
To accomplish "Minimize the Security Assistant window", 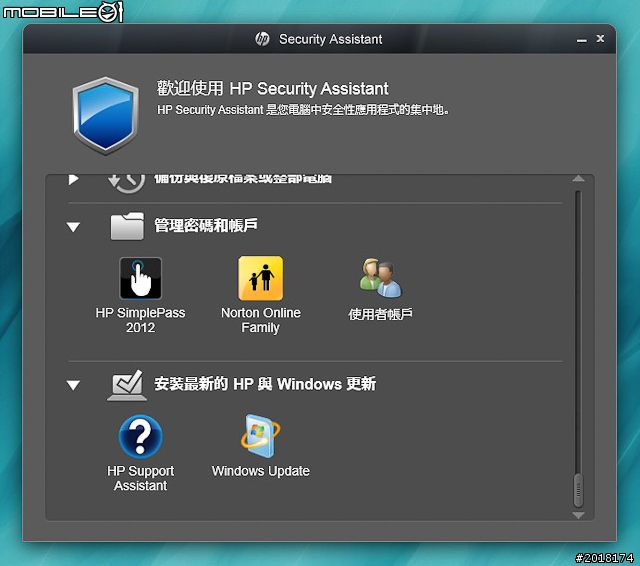I will tap(582, 40).
